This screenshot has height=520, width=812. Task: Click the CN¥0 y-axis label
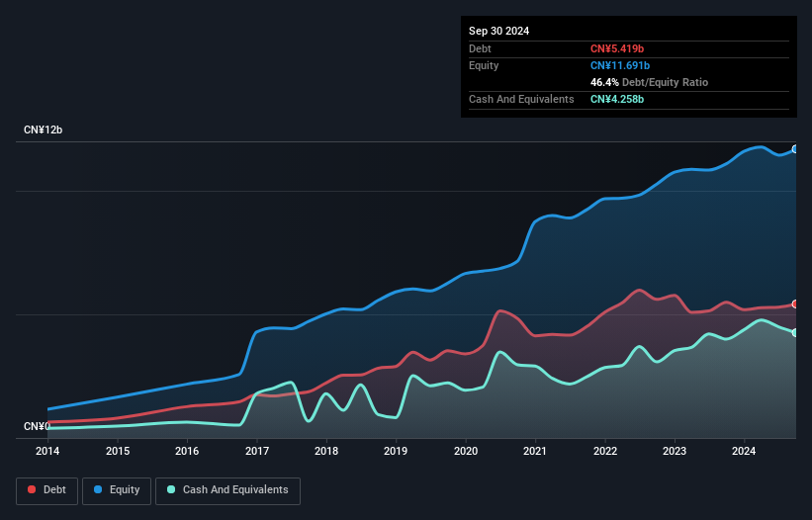tap(37, 426)
